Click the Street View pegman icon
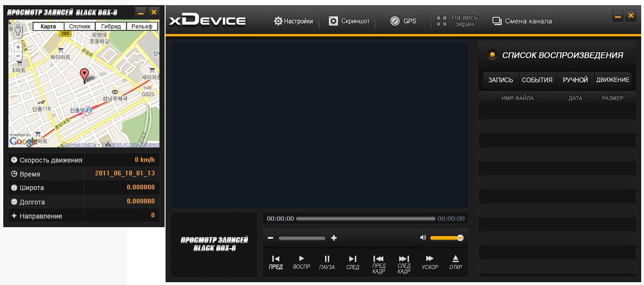The height and width of the screenshot is (285, 644). point(18,31)
